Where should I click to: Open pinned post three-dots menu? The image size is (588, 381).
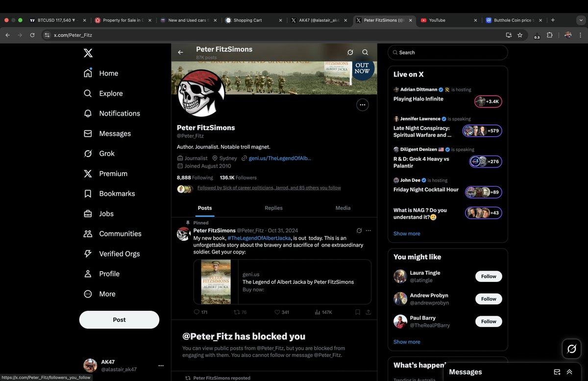pos(368,230)
